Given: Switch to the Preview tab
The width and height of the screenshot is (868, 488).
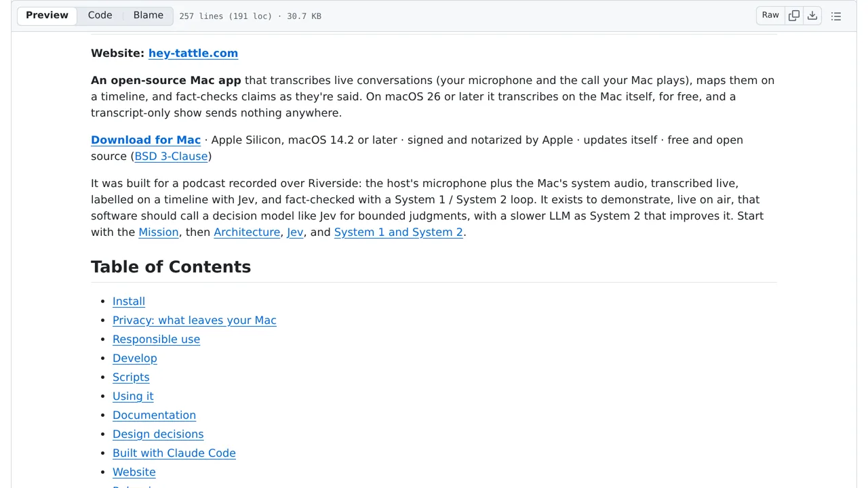Looking at the screenshot, I should tap(47, 15).
